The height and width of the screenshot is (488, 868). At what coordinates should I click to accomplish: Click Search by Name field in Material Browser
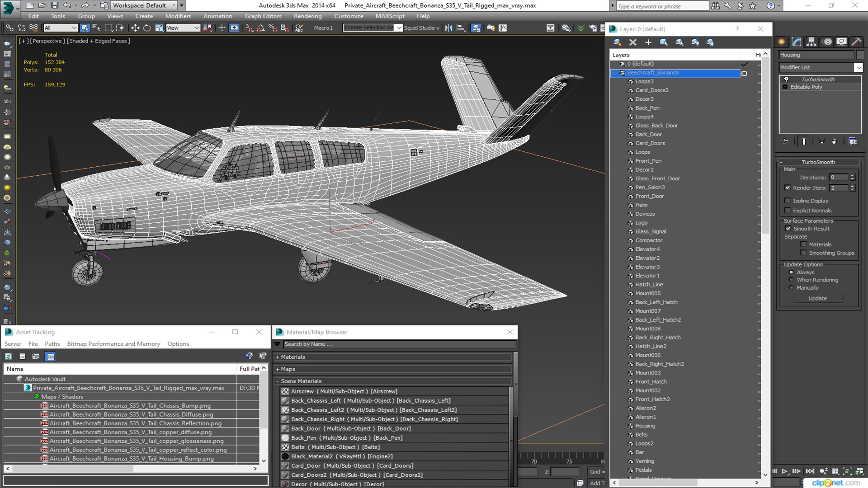(x=399, y=344)
